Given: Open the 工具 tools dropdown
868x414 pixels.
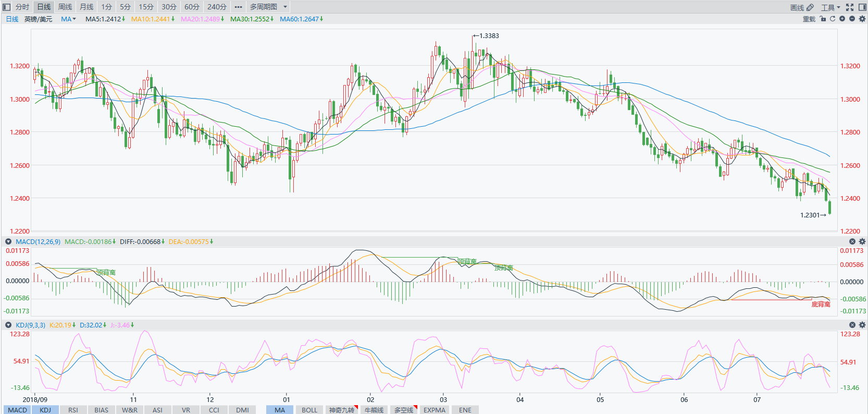Looking at the screenshot, I should coord(830,7).
